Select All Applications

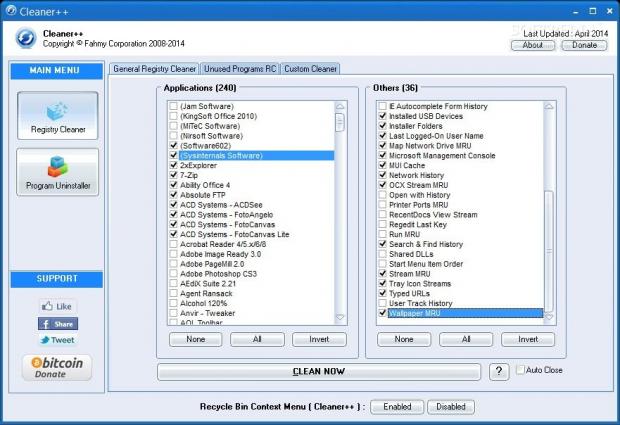point(257,340)
